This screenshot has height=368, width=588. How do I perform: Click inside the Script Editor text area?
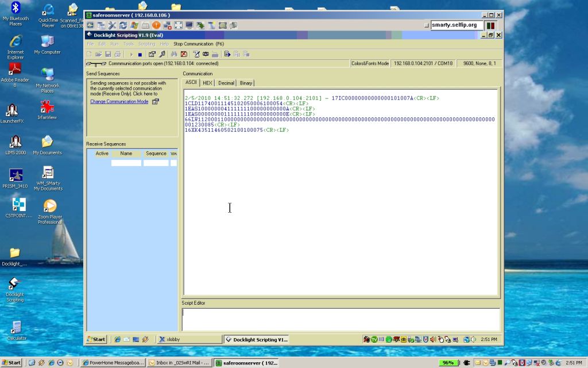click(341, 319)
